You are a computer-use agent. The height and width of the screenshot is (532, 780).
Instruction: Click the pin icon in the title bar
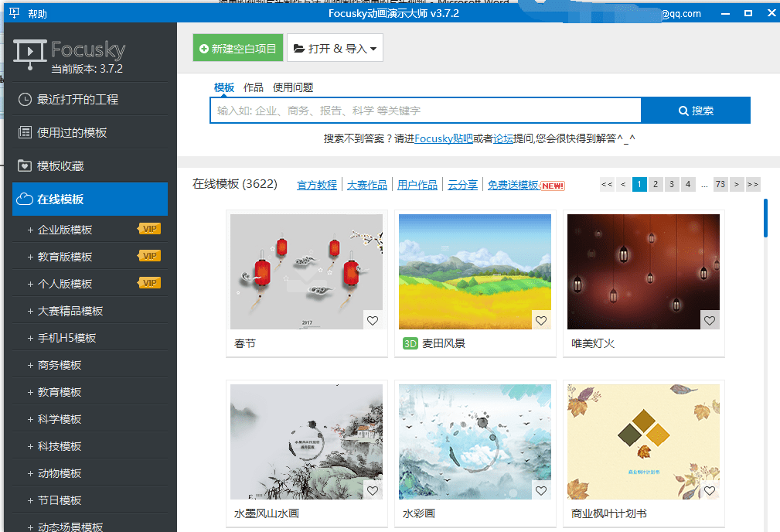point(14,13)
